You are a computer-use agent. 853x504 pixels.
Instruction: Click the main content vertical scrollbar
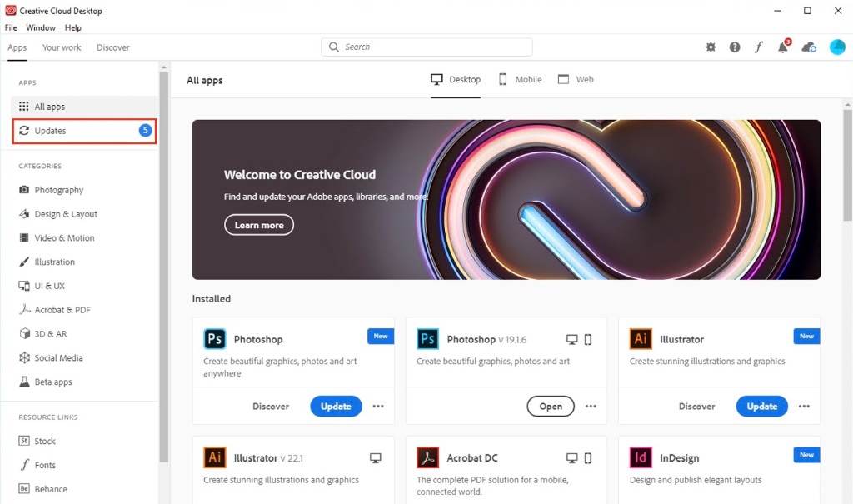(x=847, y=164)
